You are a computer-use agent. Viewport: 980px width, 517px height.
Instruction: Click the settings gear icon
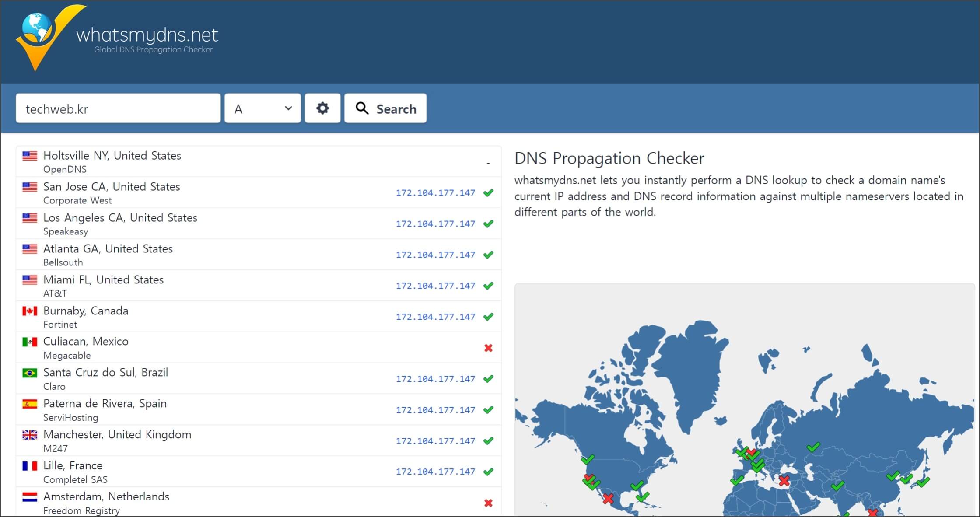click(323, 109)
